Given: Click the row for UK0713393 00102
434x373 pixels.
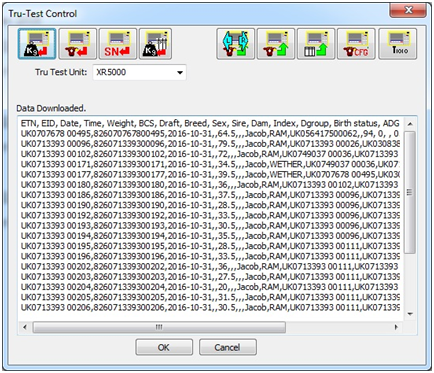Looking at the screenshot, I should [x=210, y=154].
